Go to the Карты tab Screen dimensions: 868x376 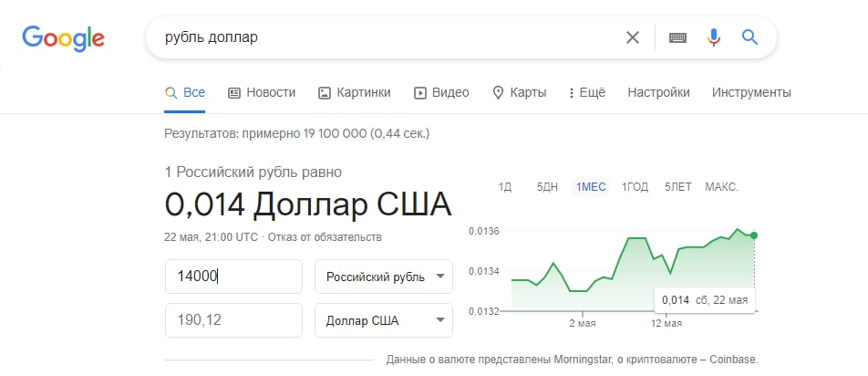pos(519,92)
